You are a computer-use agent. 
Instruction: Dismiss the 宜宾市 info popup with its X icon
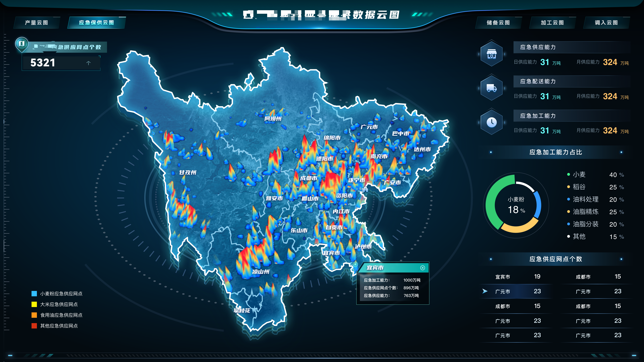(x=423, y=268)
